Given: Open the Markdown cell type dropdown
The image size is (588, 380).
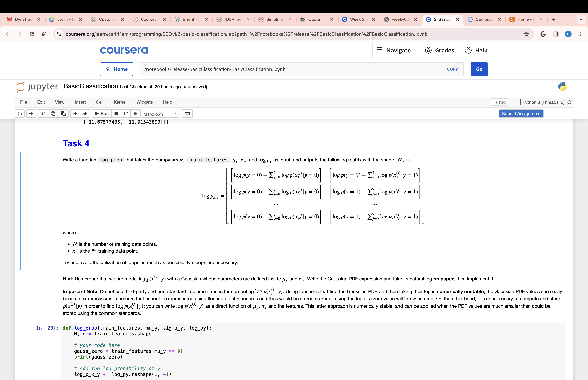Looking at the screenshot, I should (x=160, y=114).
